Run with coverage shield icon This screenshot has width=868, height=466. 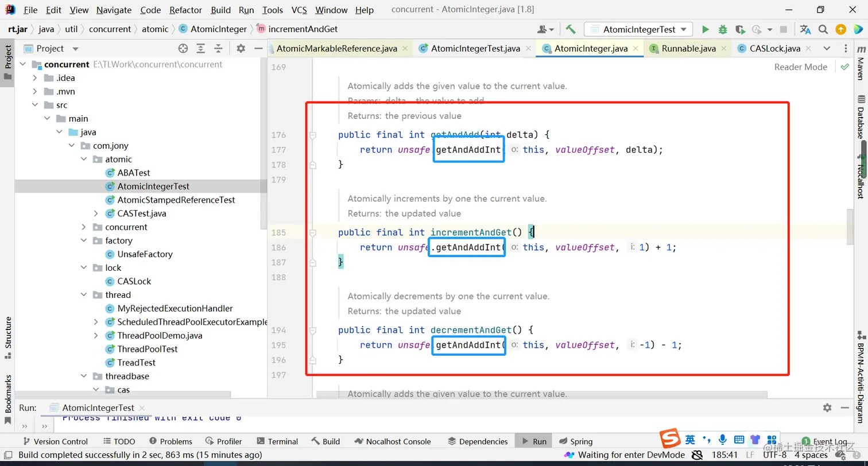(x=740, y=29)
